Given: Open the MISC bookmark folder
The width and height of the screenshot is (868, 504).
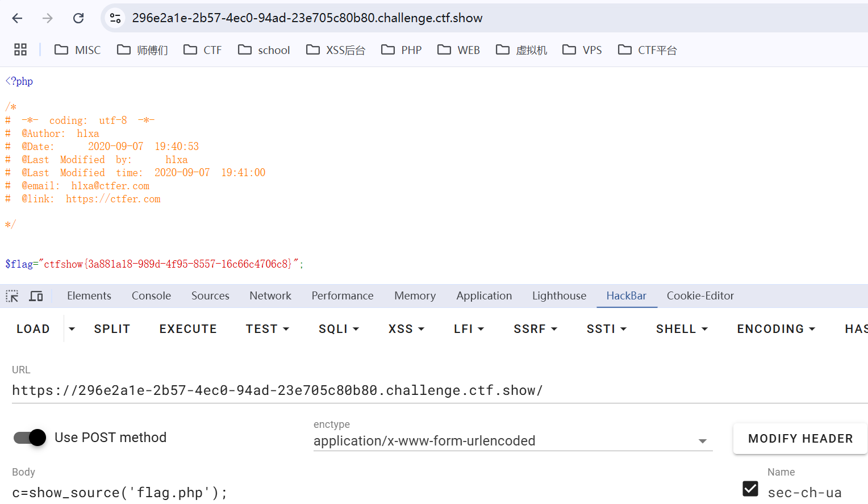Looking at the screenshot, I should click(77, 50).
